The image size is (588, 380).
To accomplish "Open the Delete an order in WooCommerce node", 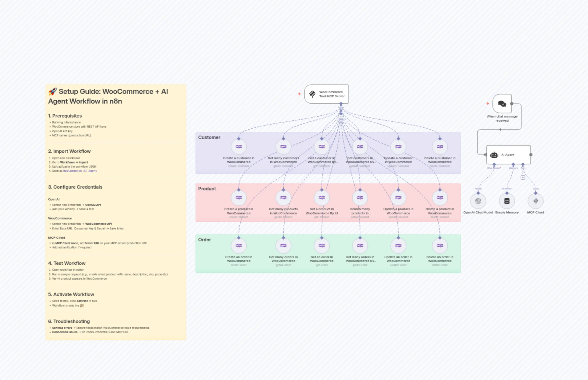I will point(439,245).
